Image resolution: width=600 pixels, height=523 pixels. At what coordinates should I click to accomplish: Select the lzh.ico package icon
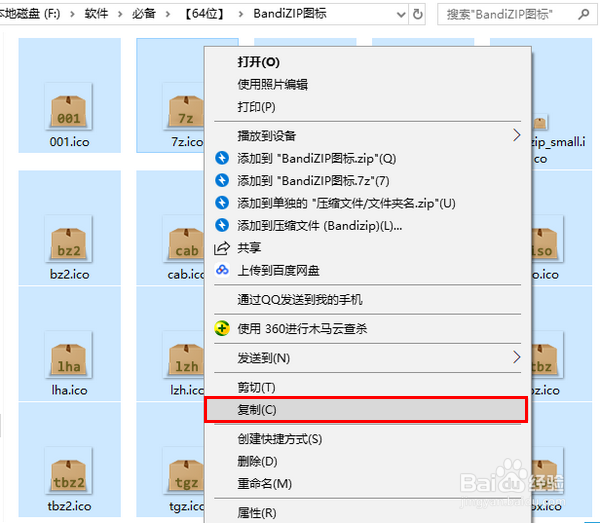click(185, 355)
